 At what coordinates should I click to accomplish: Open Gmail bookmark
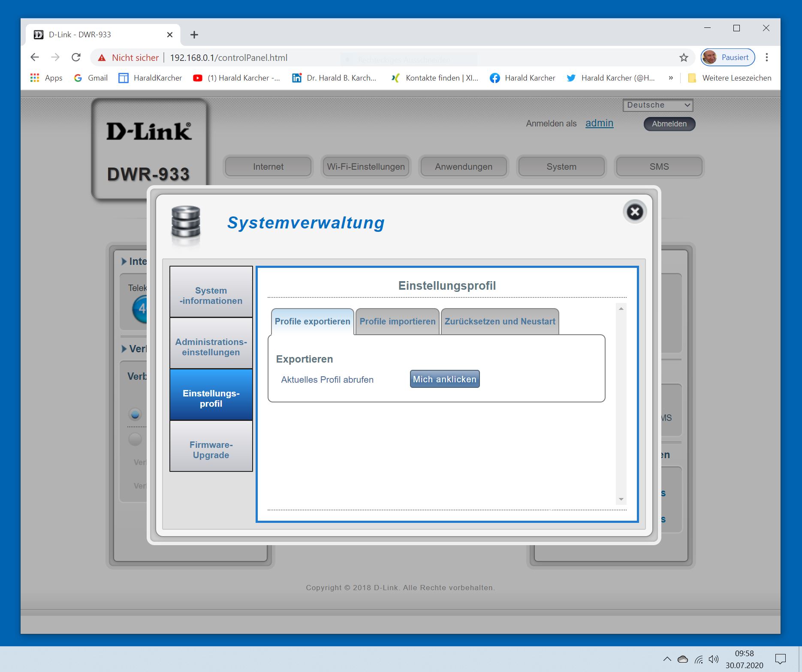pyautogui.click(x=91, y=78)
